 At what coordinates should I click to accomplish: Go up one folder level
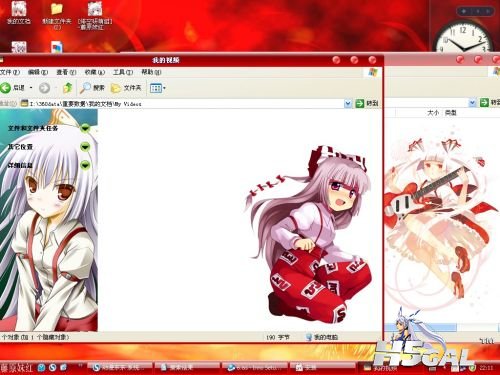68,88
